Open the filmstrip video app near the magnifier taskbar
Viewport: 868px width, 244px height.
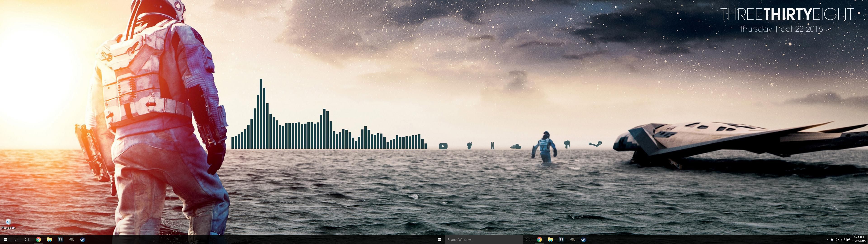tap(60, 240)
